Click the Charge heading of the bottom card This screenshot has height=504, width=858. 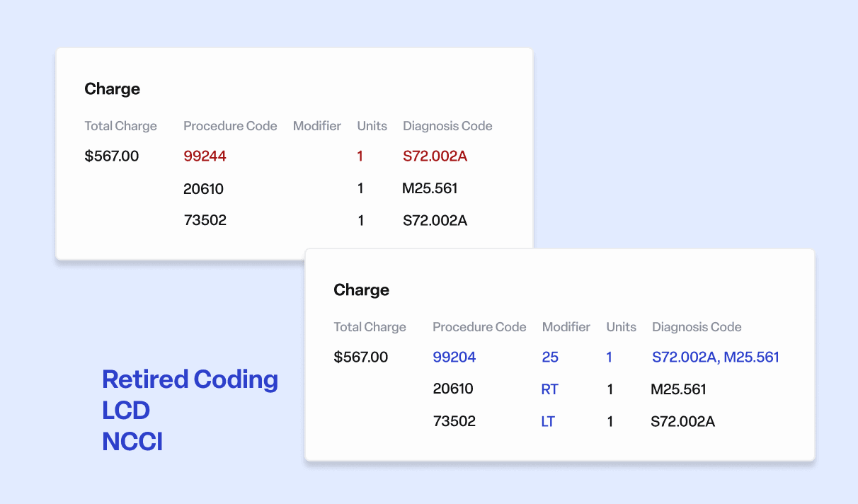[361, 290]
